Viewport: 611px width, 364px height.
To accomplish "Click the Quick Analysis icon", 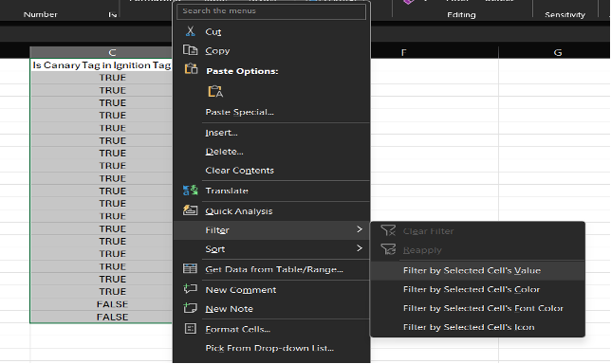I will pyautogui.click(x=190, y=210).
